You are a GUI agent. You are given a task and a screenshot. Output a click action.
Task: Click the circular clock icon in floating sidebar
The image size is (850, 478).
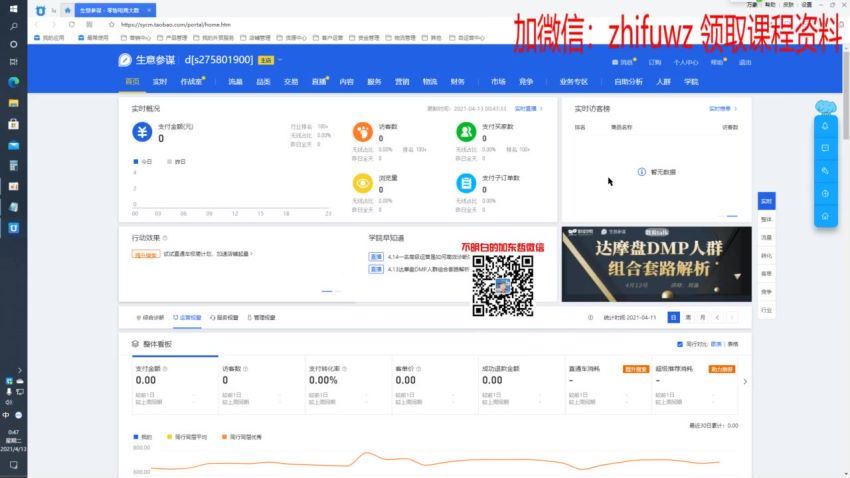825,193
